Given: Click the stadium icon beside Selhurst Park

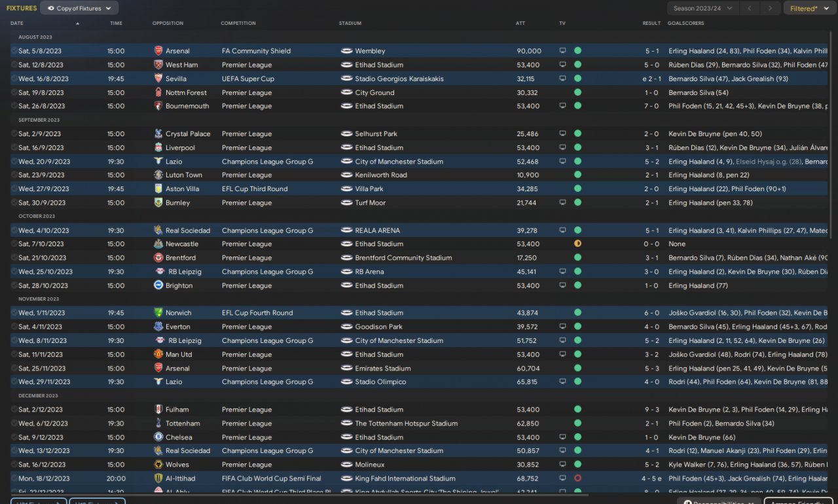Looking at the screenshot, I should coord(347,134).
